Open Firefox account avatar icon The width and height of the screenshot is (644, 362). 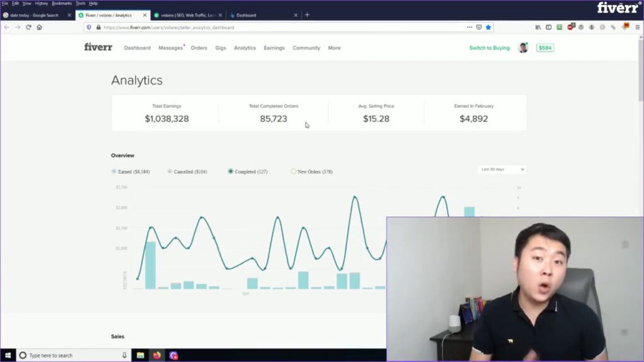point(591,27)
